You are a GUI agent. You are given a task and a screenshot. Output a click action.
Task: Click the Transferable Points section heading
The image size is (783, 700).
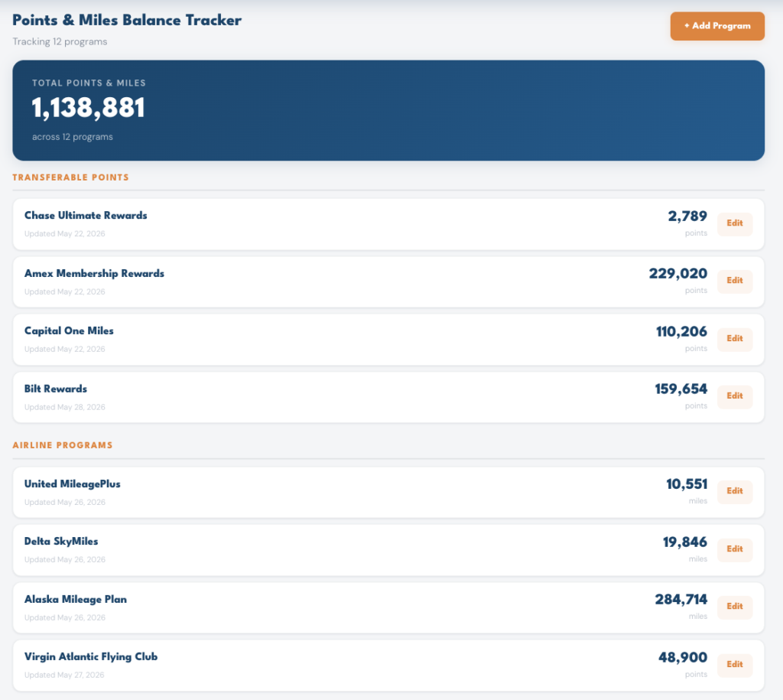pos(70,177)
